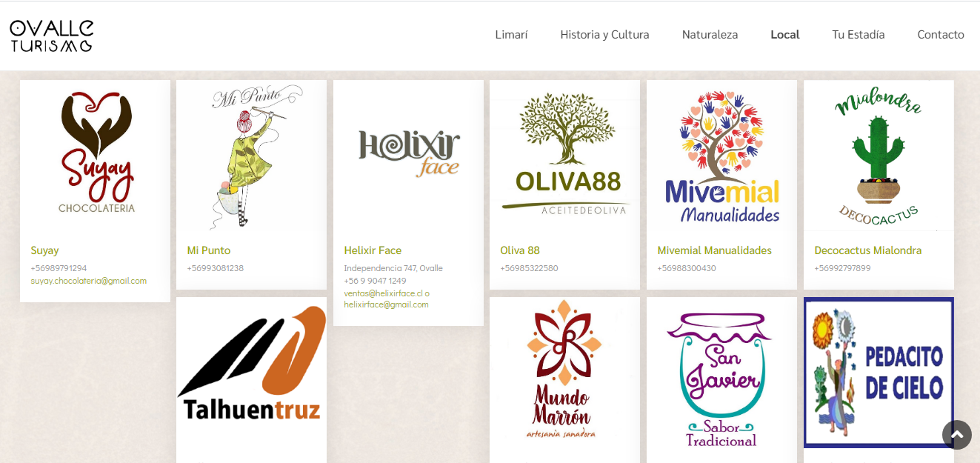Open the Mi Punto logo image
This screenshot has width=980, height=463.
pos(251,156)
